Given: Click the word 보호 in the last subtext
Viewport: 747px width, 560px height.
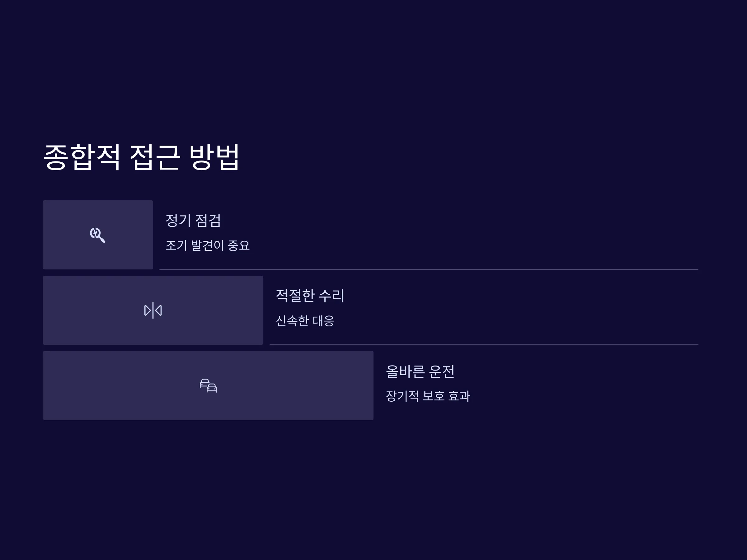Looking at the screenshot, I should pyautogui.click(x=434, y=396).
